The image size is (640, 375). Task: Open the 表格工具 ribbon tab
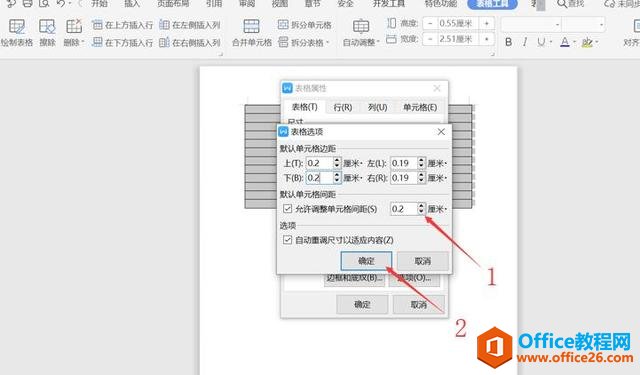[x=492, y=4]
